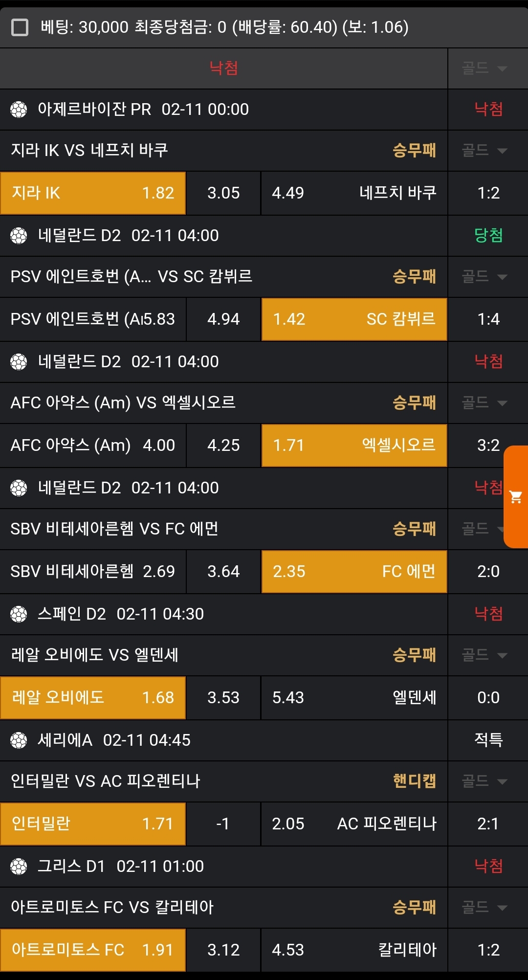This screenshot has width=528, height=980.
Task: Click soccer ball icon beside 그리스 D1
Action: pos(19,867)
